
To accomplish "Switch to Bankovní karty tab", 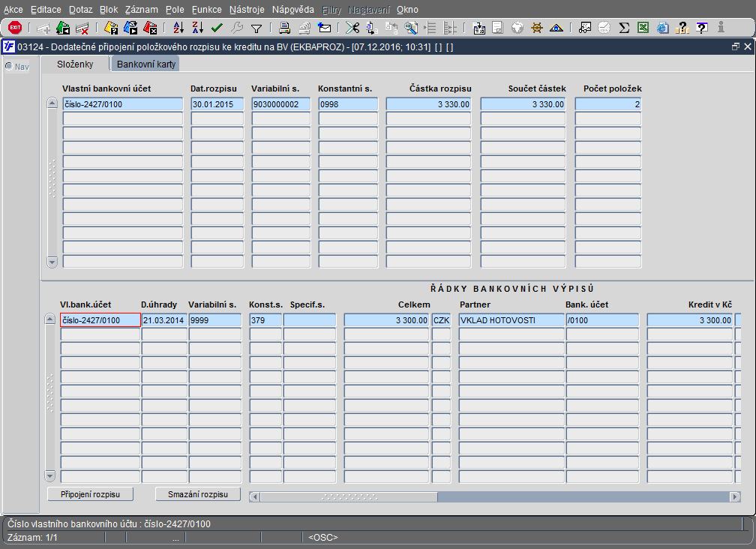I will pyautogui.click(x=146, y=64).
